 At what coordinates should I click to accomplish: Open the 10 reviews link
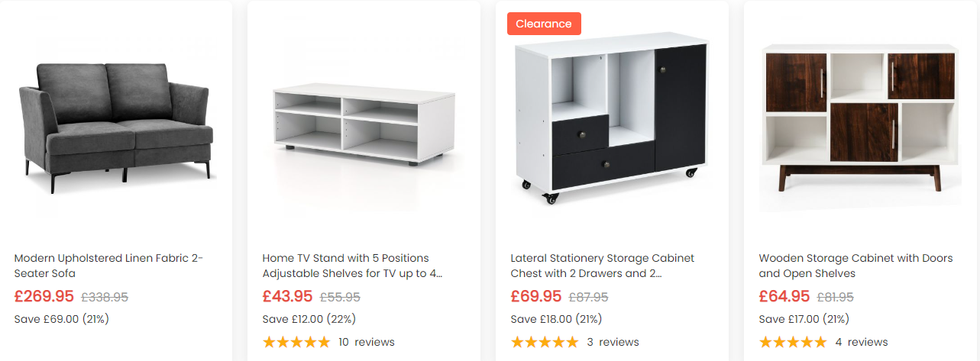pos(367,342)
